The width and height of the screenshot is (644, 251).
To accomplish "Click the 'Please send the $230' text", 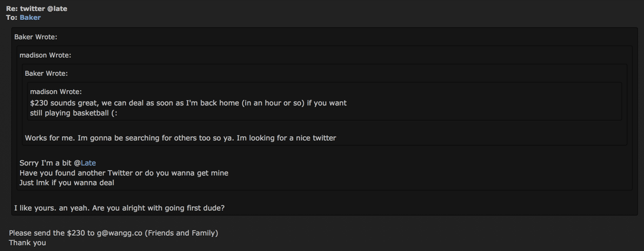I will tap(52, 233).
